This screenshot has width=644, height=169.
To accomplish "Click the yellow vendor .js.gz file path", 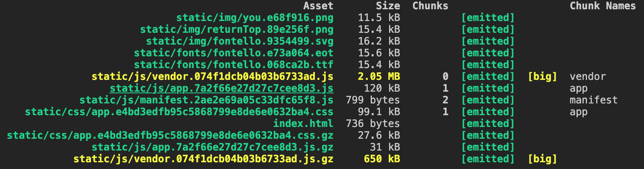I will 203,159.
